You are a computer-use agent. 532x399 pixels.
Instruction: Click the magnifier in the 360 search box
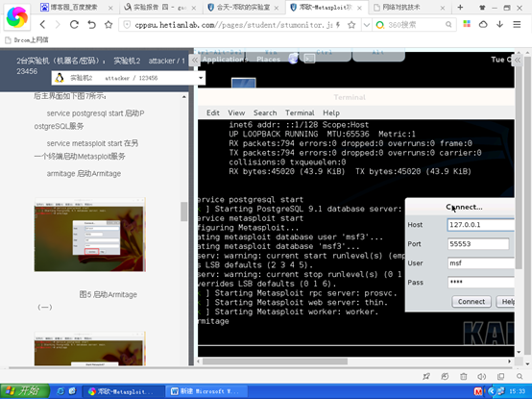[448, 24]
